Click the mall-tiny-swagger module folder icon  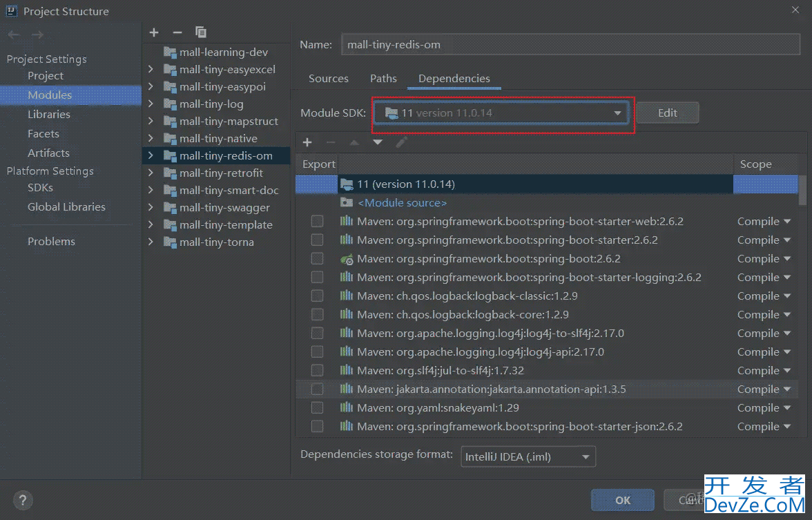pos(170,208)
